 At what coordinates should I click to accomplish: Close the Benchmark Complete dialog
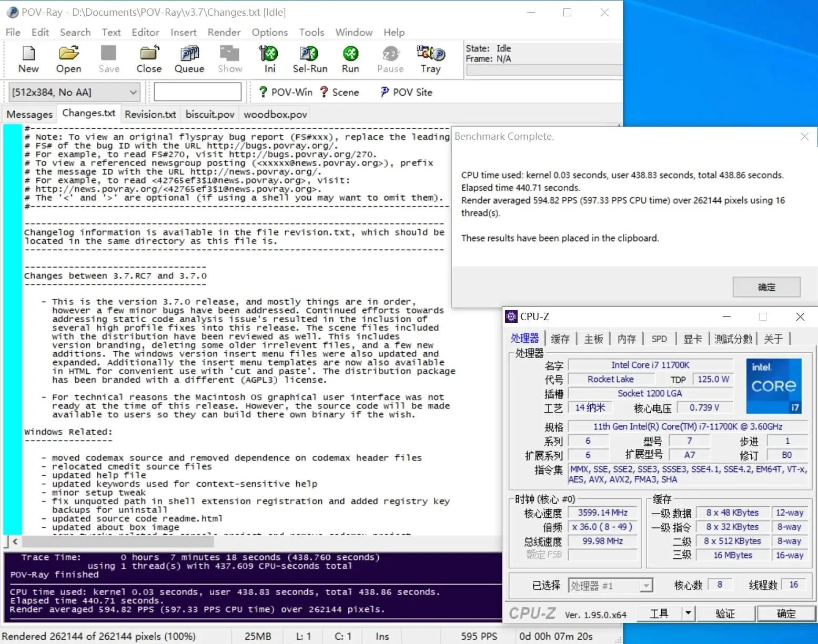804,137
